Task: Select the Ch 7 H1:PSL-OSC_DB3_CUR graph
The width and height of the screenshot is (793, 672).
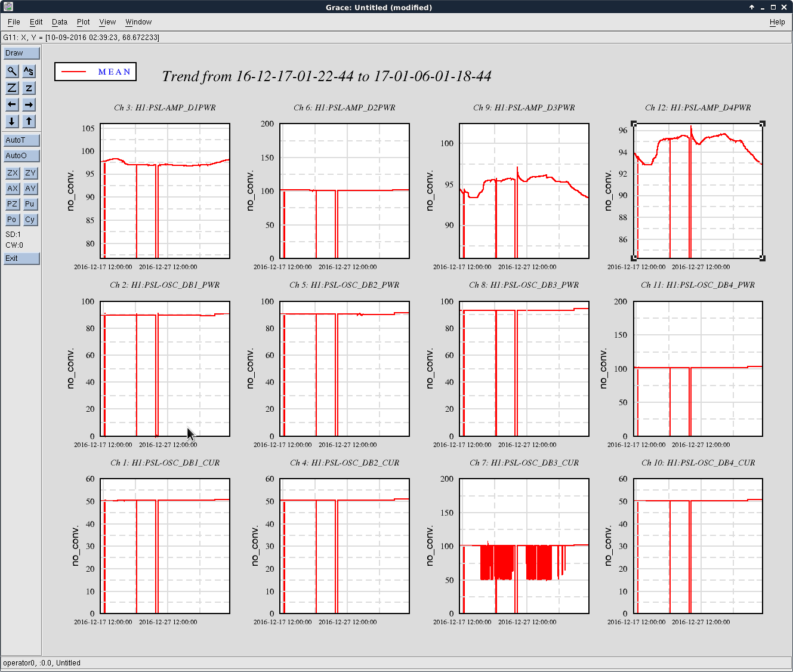Action: pos(524,546)
